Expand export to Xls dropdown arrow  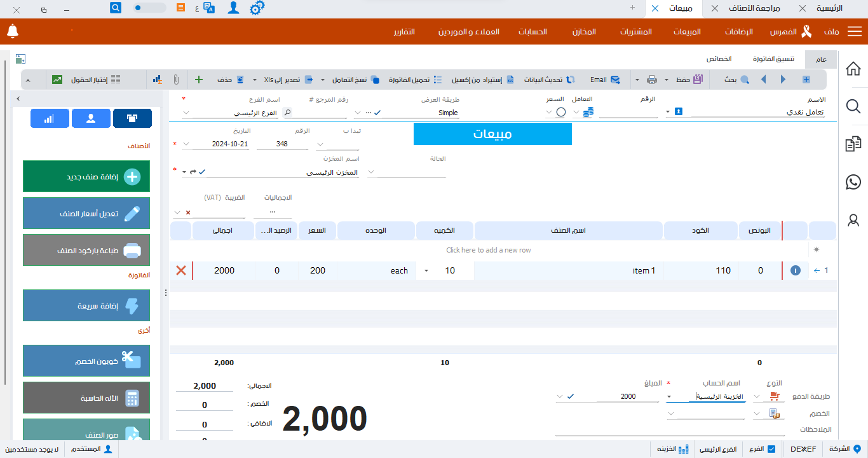click(255, 80)
